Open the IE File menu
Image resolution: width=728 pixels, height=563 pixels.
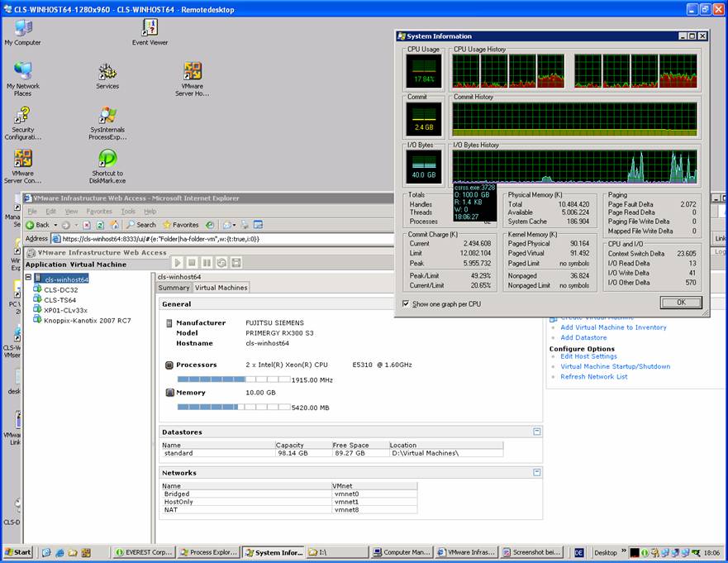[32, 212]
